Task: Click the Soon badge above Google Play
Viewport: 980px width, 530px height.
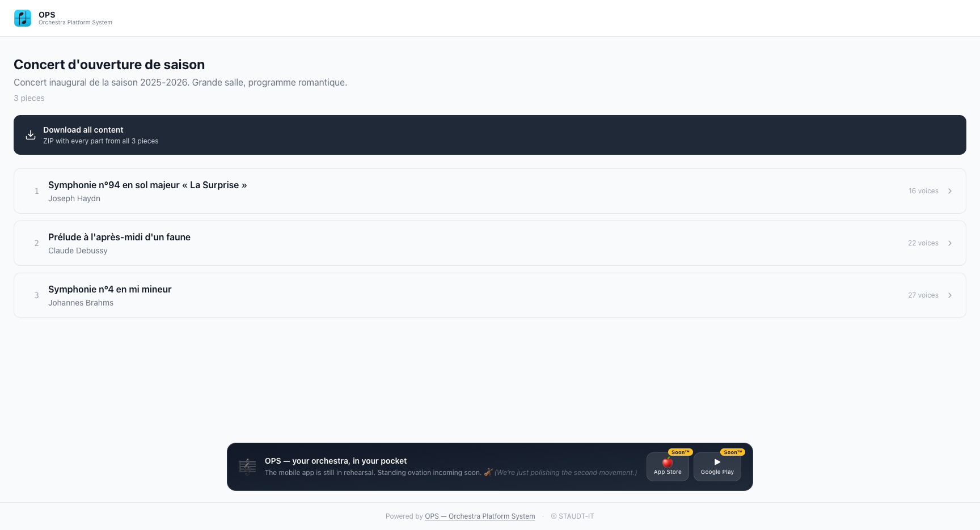Action: click(733, 452)
